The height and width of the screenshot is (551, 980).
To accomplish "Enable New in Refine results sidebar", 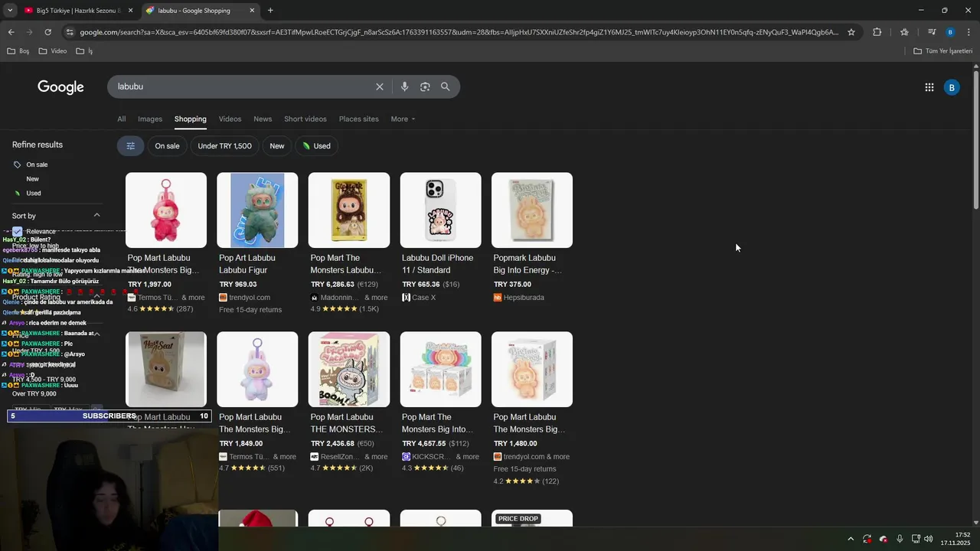I will coord(32,179).
